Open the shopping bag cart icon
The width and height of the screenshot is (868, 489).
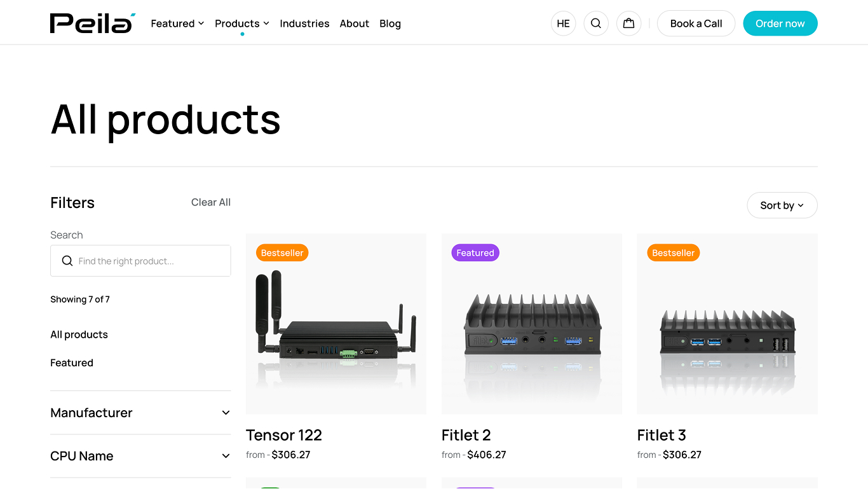pyautogui.click(x=628, y=24)
